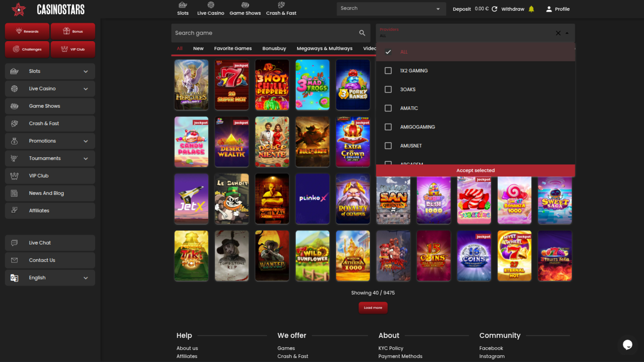The height and width of the screenshot is (362, 644).
Task: Refresh the balance with the reload icon
Action: click(x=494, y=9)
